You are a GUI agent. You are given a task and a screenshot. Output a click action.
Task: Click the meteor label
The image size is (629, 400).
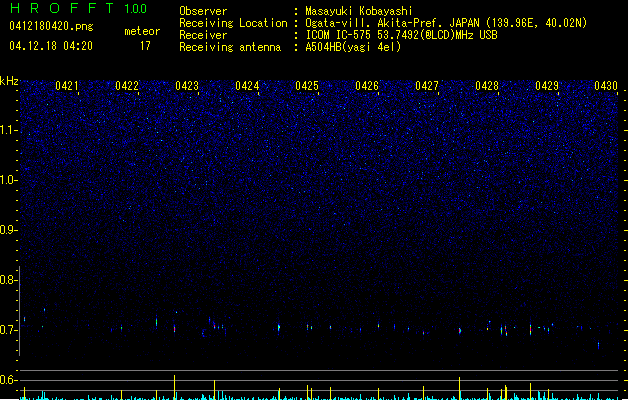pyautogui.click(x=142, y=31)
